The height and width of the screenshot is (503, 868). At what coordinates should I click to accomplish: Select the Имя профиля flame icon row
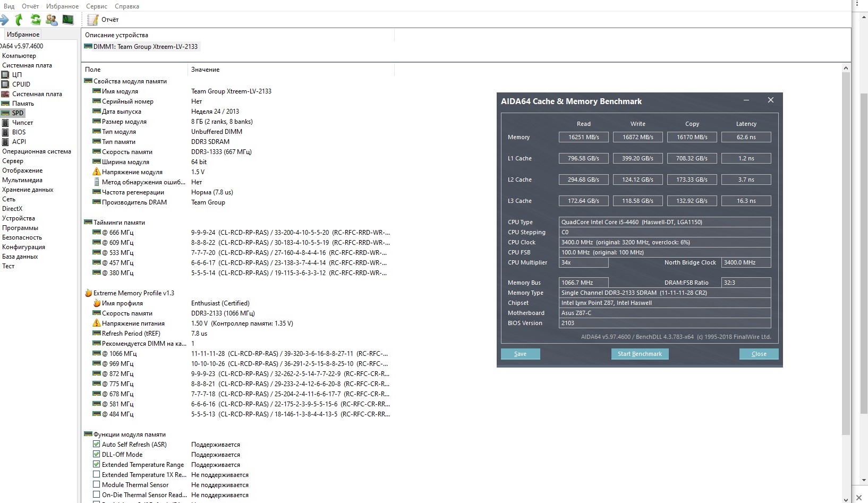tap(118, 303)
